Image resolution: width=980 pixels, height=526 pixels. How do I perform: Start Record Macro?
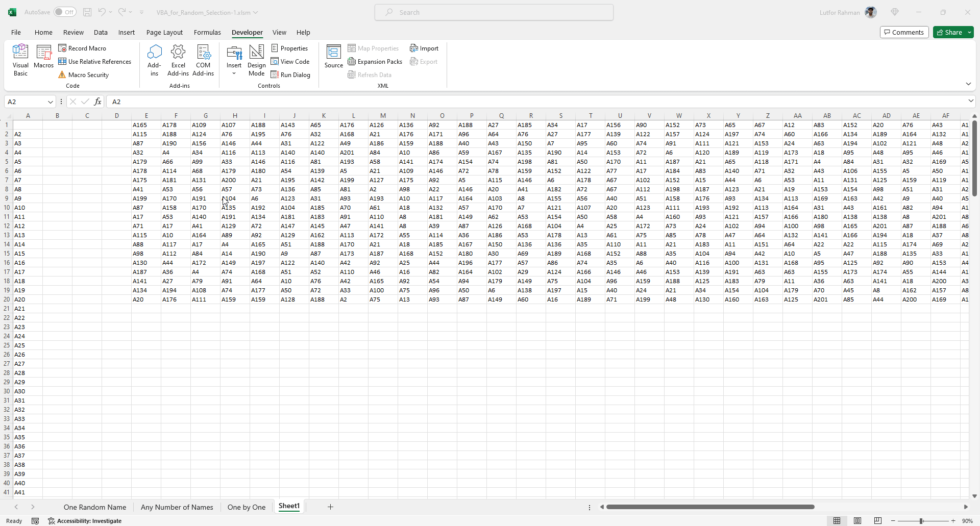[82, 48]
